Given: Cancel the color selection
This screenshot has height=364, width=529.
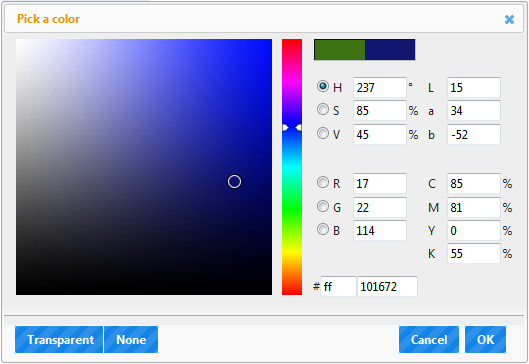Looking at the screenshot, I should [429, 339].
